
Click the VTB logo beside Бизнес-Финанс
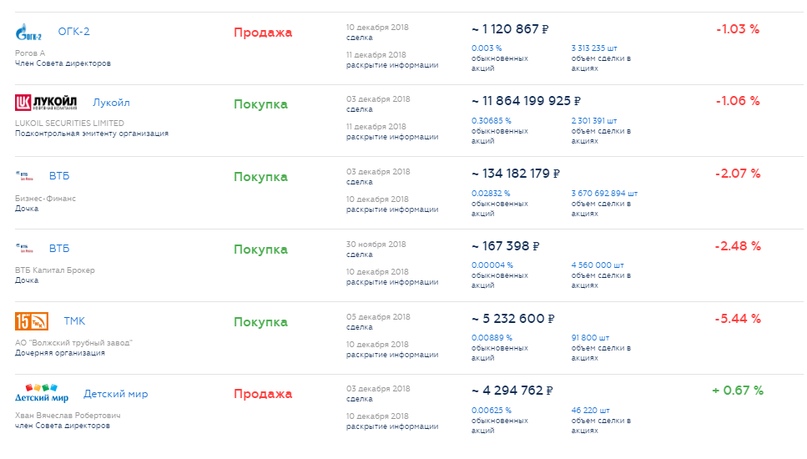pyautogui.click(x=25, y=176)
